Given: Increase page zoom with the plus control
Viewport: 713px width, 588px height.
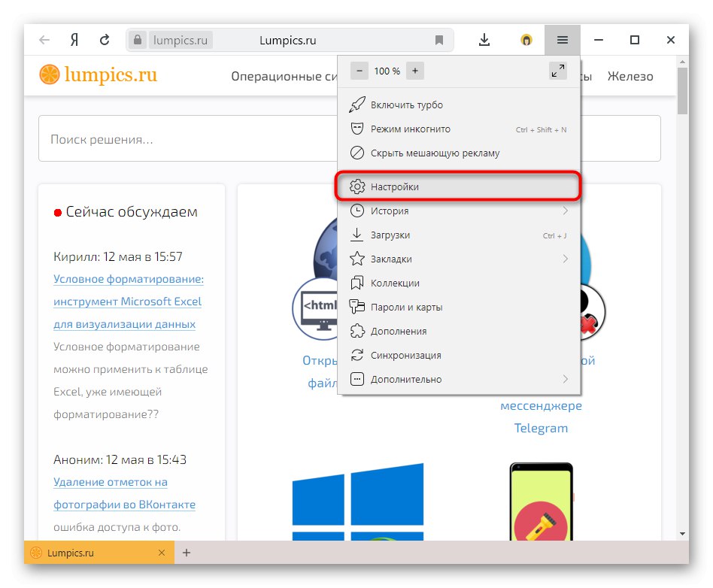Looking at the screenshot, I should click(414, 71).
